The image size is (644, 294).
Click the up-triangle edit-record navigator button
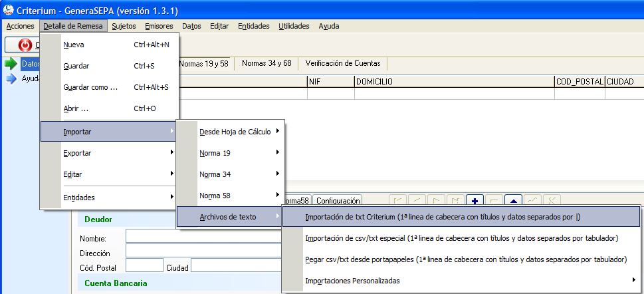point(513,200)
